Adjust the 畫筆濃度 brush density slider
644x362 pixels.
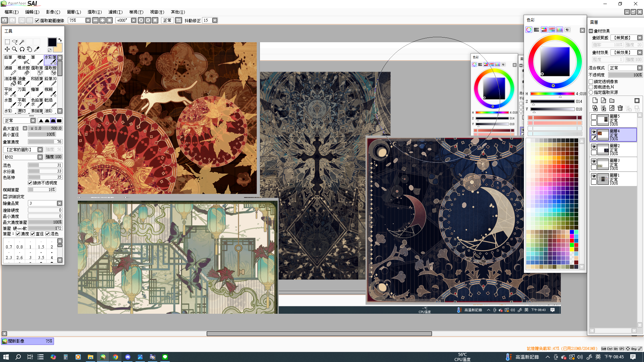[x=45, y=142]
